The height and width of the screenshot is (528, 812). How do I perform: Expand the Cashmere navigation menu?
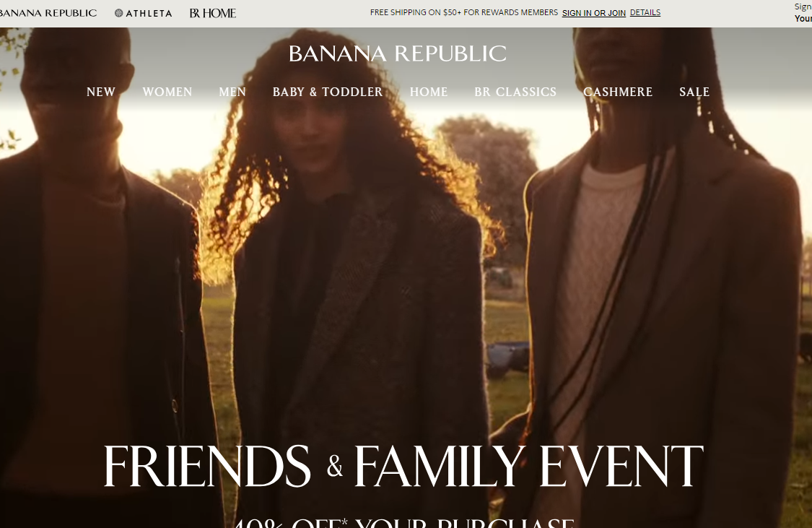coord(618,92)
